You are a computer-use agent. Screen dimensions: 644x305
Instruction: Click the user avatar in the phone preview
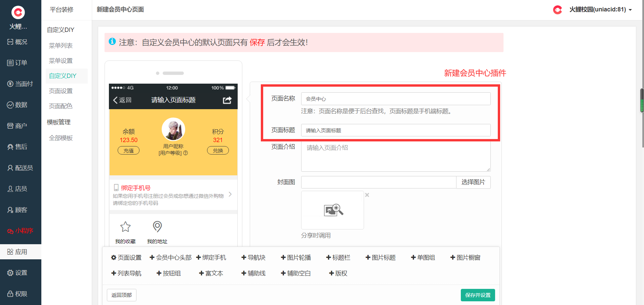coord(173,129)
